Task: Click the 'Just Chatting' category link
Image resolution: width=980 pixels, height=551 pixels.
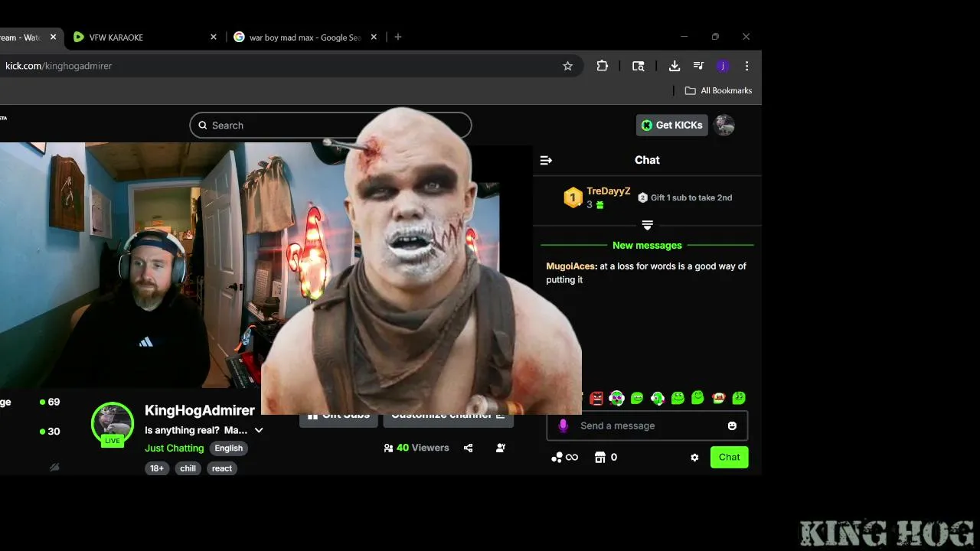Action: [x=175, y=448]
